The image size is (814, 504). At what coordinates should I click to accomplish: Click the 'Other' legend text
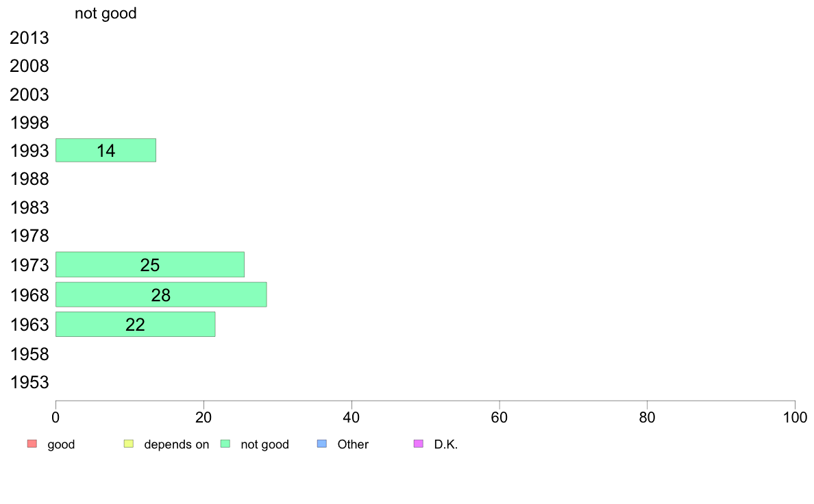(353, 444)
